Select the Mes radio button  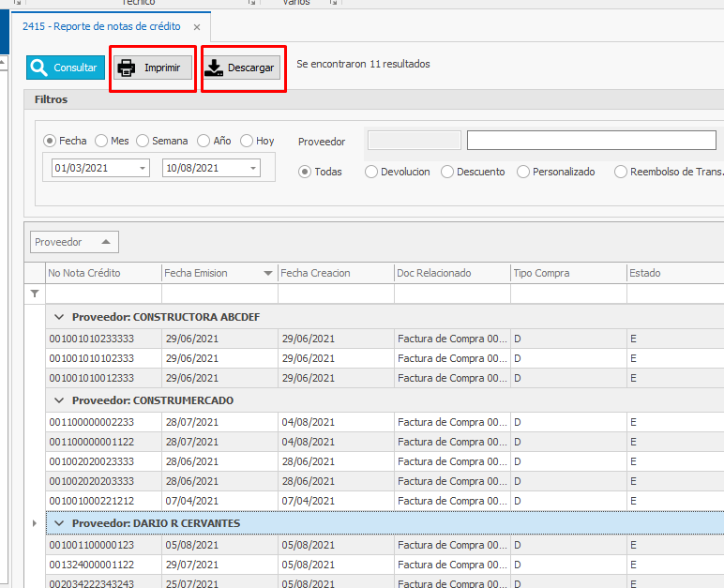101,141
